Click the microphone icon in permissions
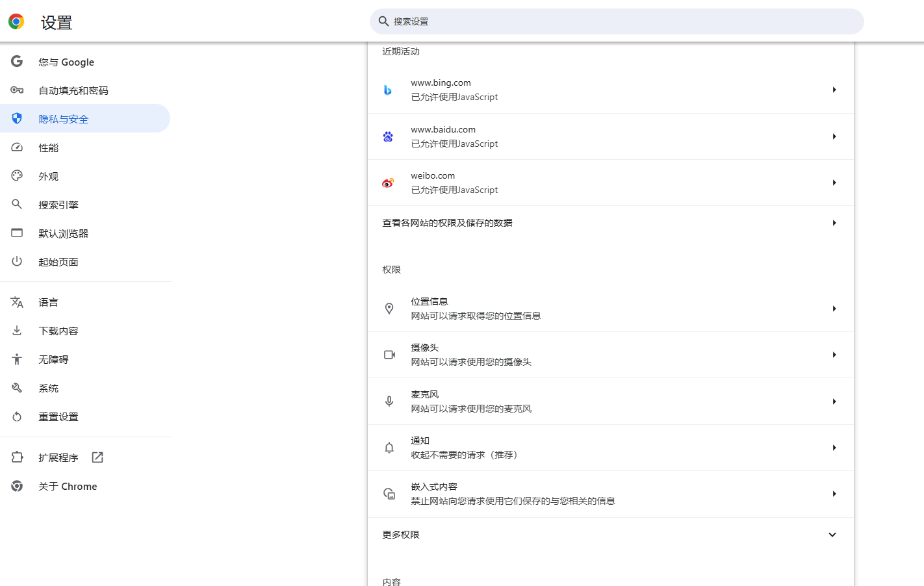 (389, 401)
